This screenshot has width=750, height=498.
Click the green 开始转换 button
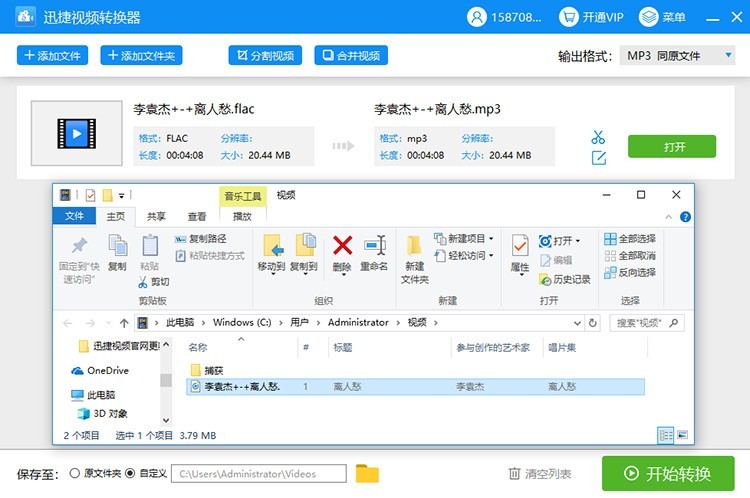pyautogui.click(x=668, y=473)
